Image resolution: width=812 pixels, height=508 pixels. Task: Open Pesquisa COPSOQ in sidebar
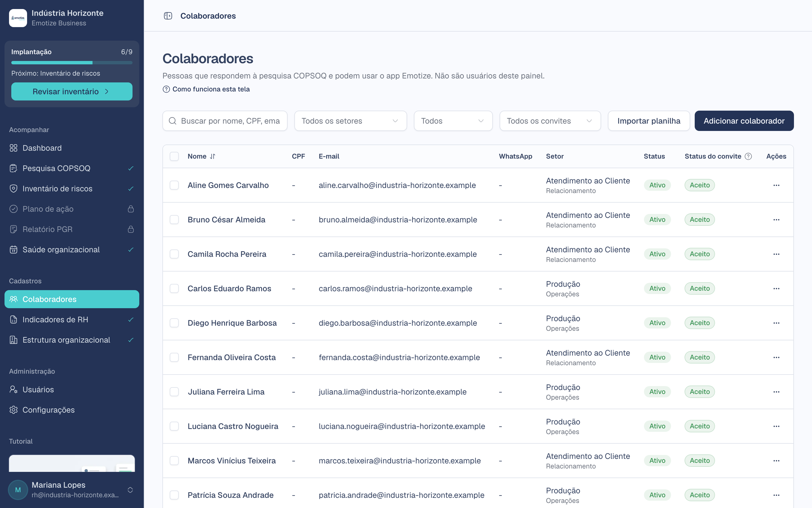(x=72, y=168)
